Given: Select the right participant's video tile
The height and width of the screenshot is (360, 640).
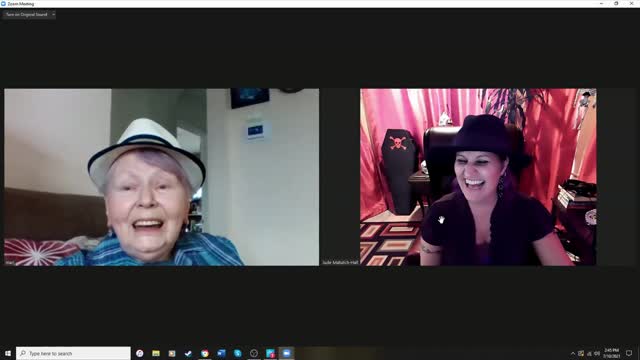Looking at the screenshot, I should 478,177.
